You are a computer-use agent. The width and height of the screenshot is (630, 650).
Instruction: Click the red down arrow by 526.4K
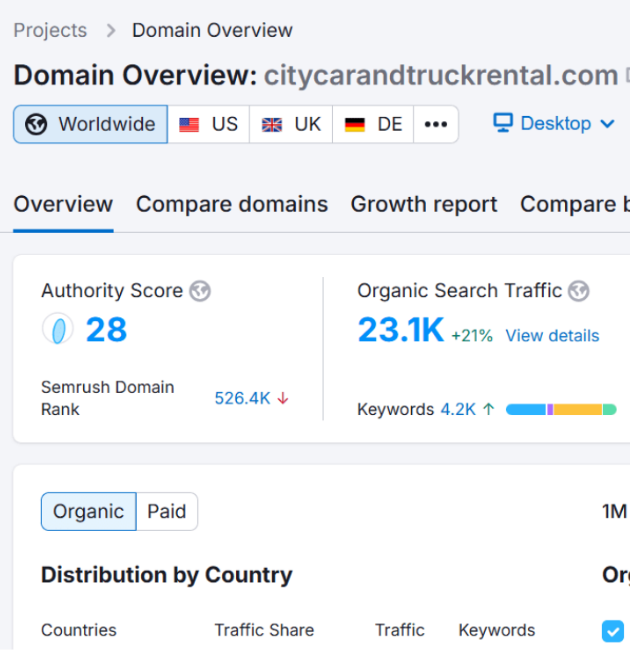(283, 398)
